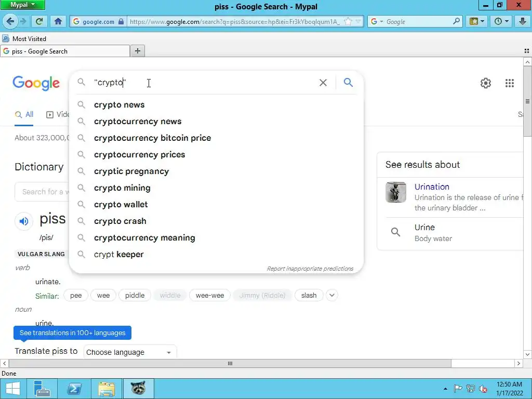Launch PowerShell from the taskbar
This screenshot has width=532, height=399.
pos(74,389)
